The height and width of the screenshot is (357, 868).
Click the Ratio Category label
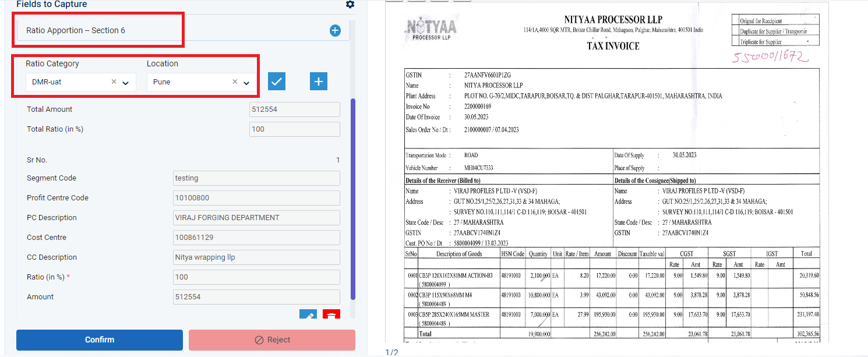[52, 63]
